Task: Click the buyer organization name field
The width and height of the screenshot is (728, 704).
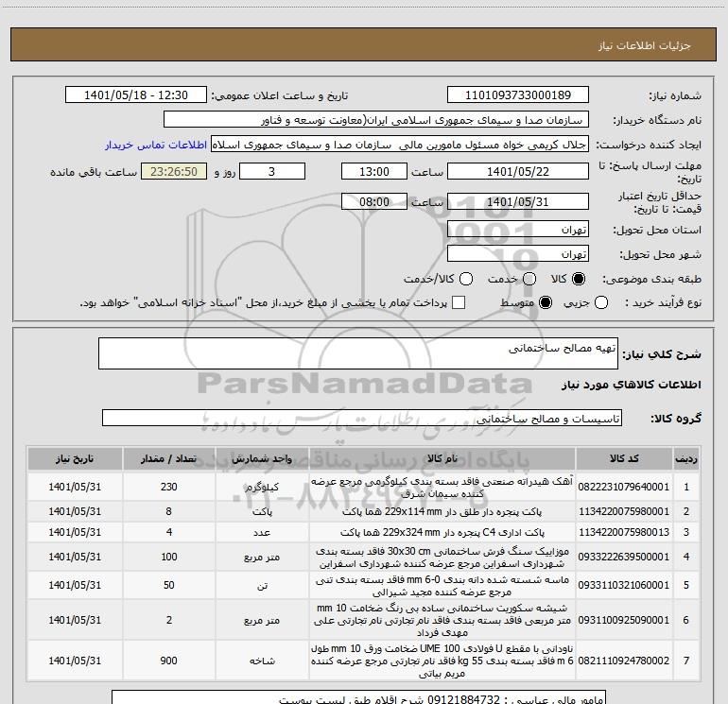Action: coord(376,120)
